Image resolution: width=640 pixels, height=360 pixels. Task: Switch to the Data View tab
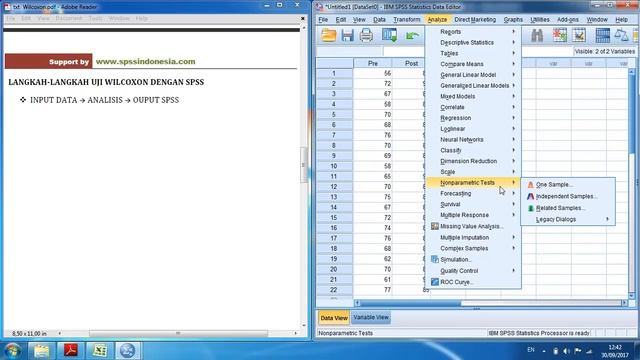pyautogui.click(x=334, y=318)
